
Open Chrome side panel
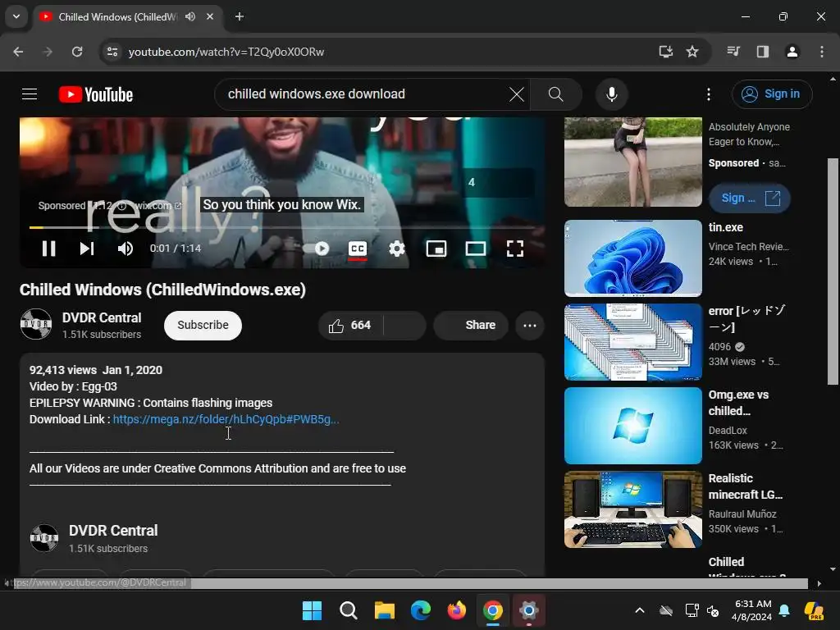(x=762, y=52)
